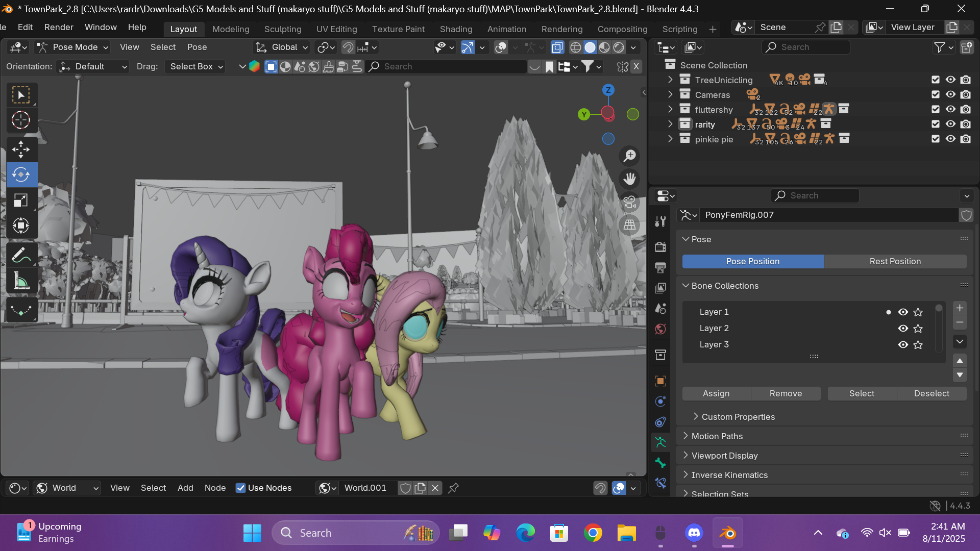Switch to the Animation workspace tab
The height and width of the screenshot is (551, 980).
coord(507,30)
